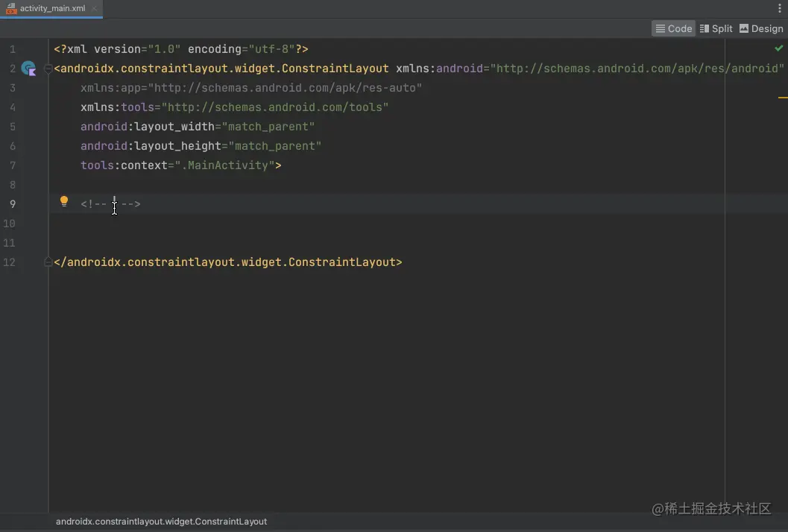Select the Split view mode

(716, 28)
